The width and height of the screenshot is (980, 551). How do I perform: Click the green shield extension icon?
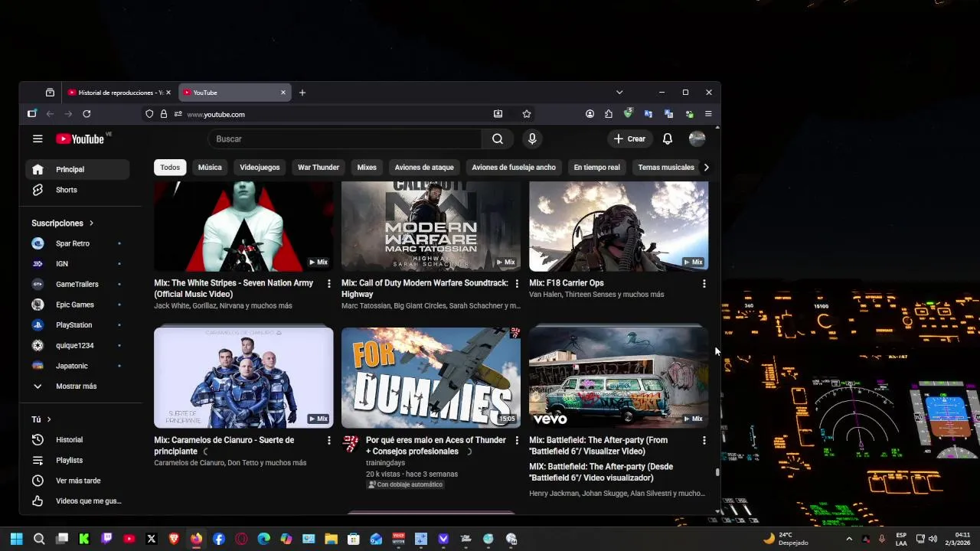point(628,113)
